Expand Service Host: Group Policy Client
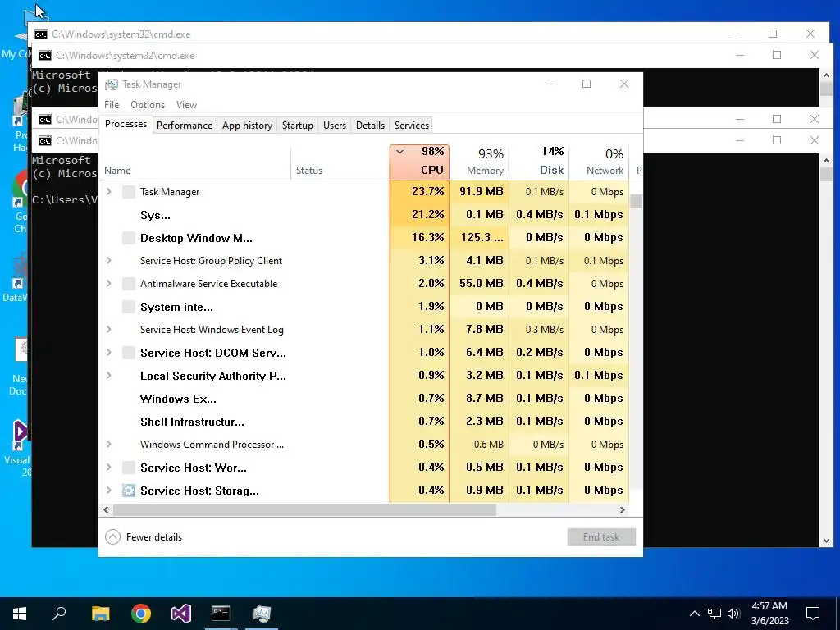840x630 pixels. click(x=109, y=260)
